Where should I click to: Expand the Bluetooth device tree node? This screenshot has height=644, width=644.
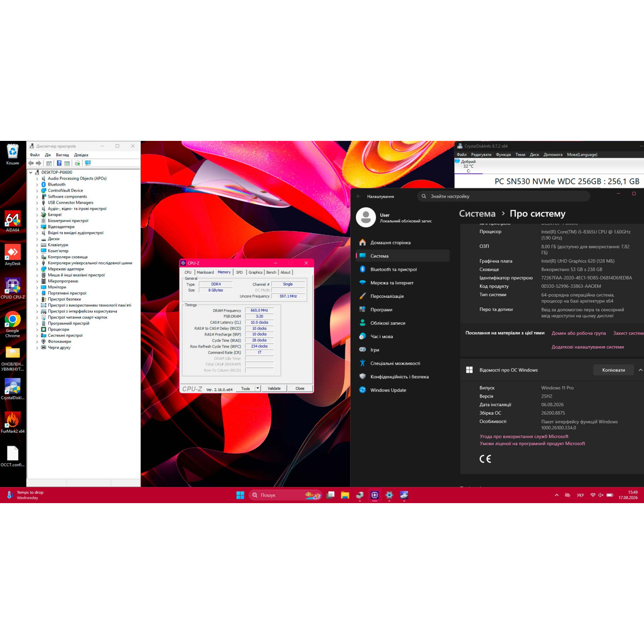tap(37, 185)
